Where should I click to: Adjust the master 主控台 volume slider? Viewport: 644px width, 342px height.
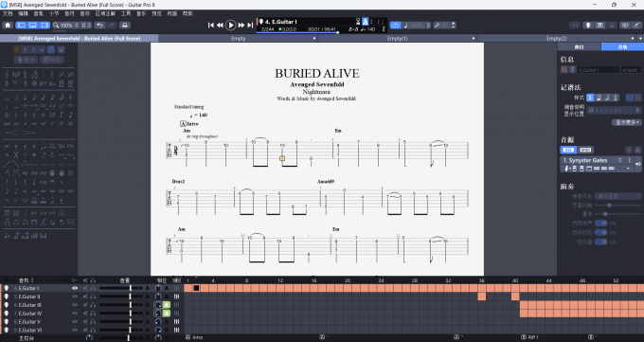pos(120,338)
